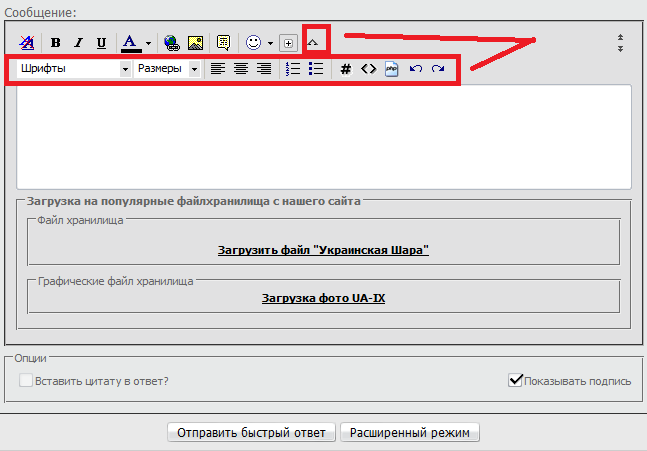Open link Загрузить файл "Украинская Шара"

(323, 250)
